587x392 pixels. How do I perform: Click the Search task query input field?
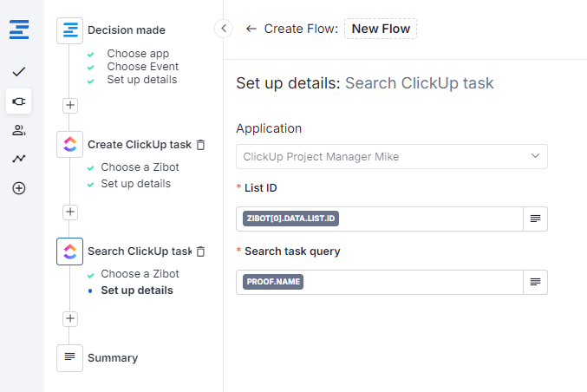(x=412, y=282)
